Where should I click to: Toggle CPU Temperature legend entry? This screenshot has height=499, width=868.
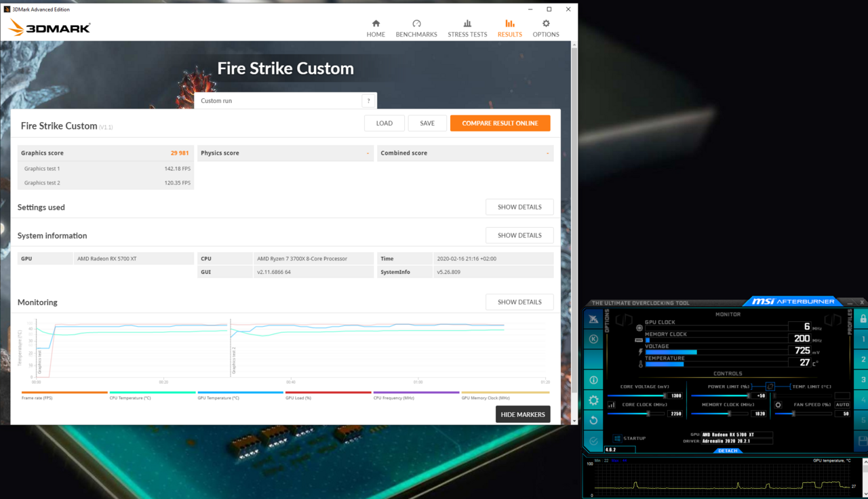pyautogui.click(x=153, y=395)
